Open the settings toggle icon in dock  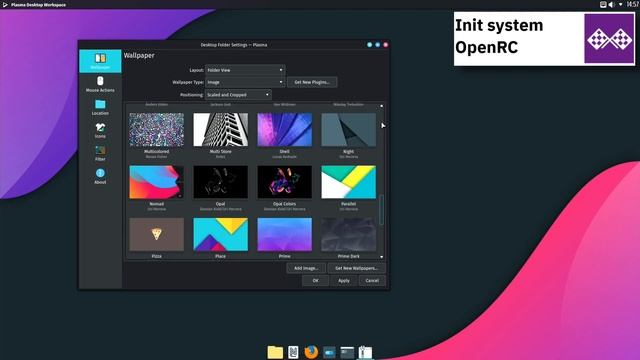(329, 352)
